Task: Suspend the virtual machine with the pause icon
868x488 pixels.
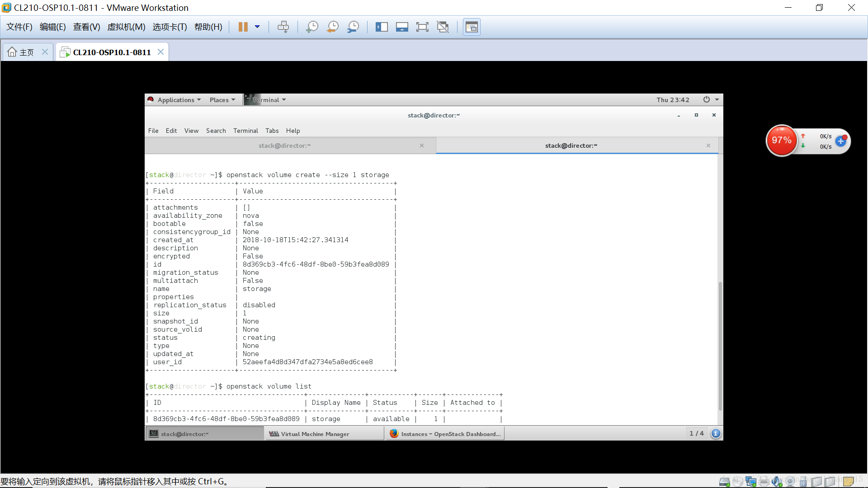Action: [243, 27]
